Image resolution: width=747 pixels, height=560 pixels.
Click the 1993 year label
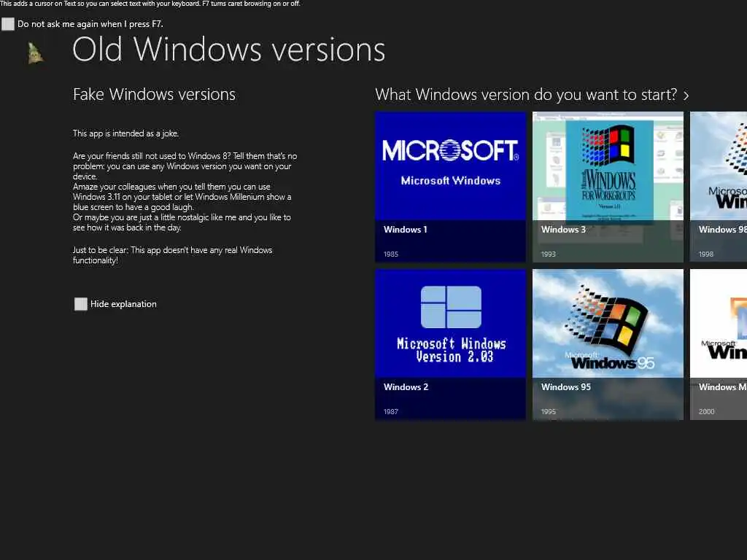pyautogui.click(x=549, y=254)
